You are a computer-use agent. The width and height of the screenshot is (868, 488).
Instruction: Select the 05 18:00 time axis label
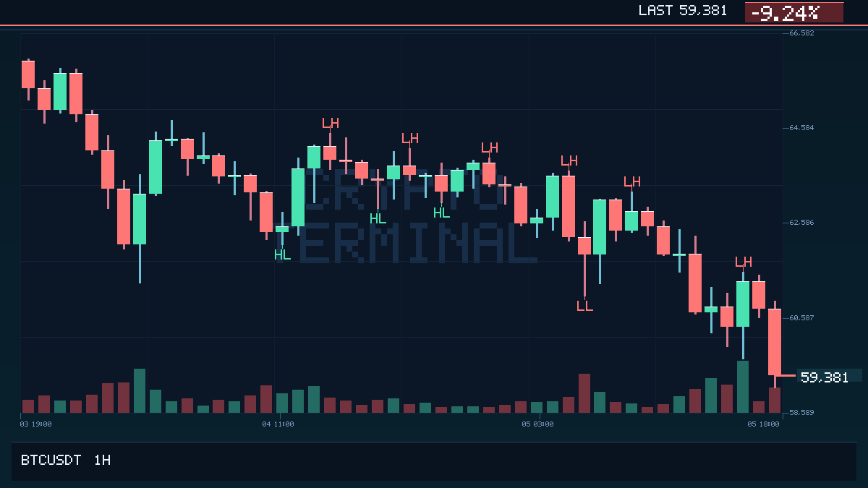(763, 424)
